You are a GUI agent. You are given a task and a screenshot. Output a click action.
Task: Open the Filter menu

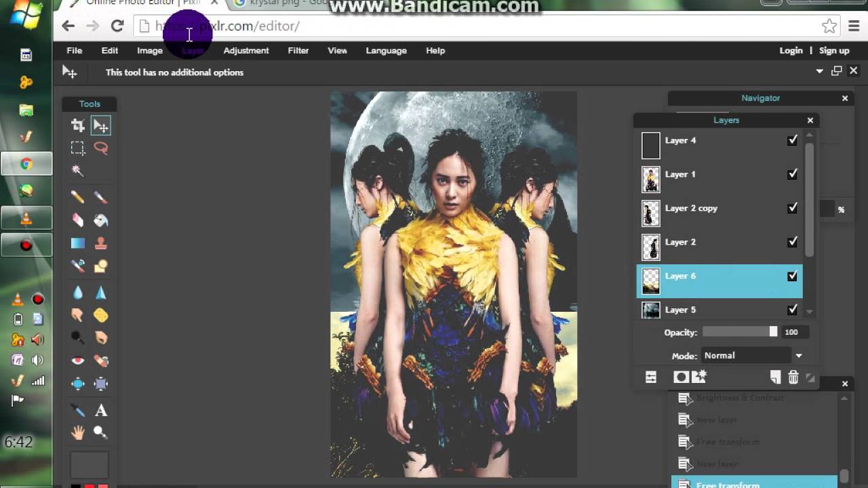click(298, 50)
